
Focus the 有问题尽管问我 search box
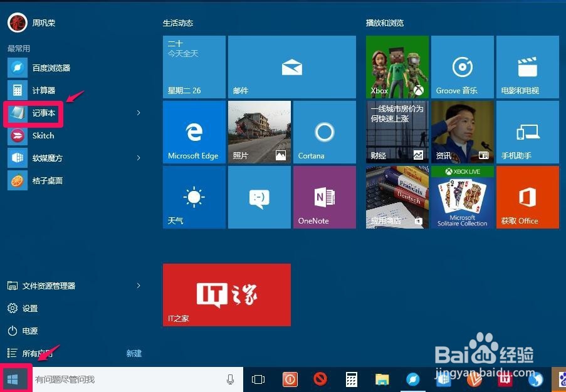click(x=138, y=379)
